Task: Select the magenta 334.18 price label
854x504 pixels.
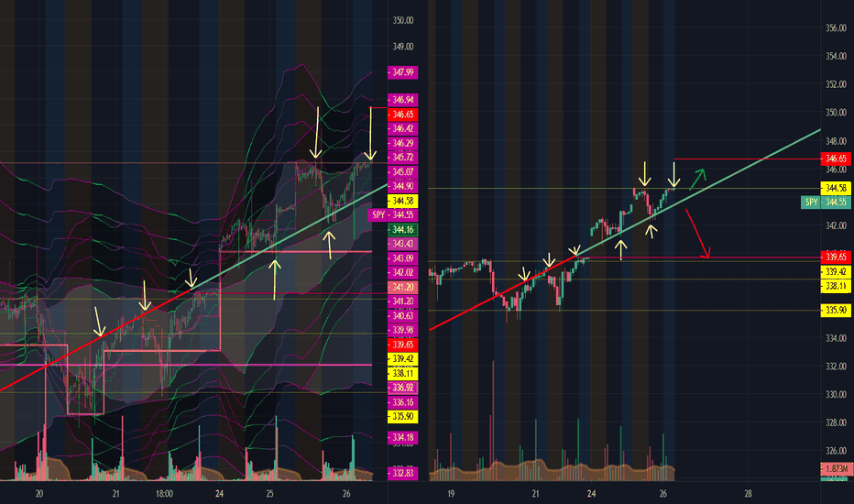Action: 402,437
